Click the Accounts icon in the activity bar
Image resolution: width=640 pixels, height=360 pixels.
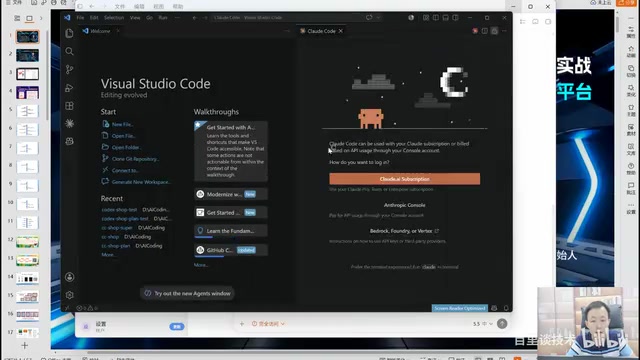[69, 277]
